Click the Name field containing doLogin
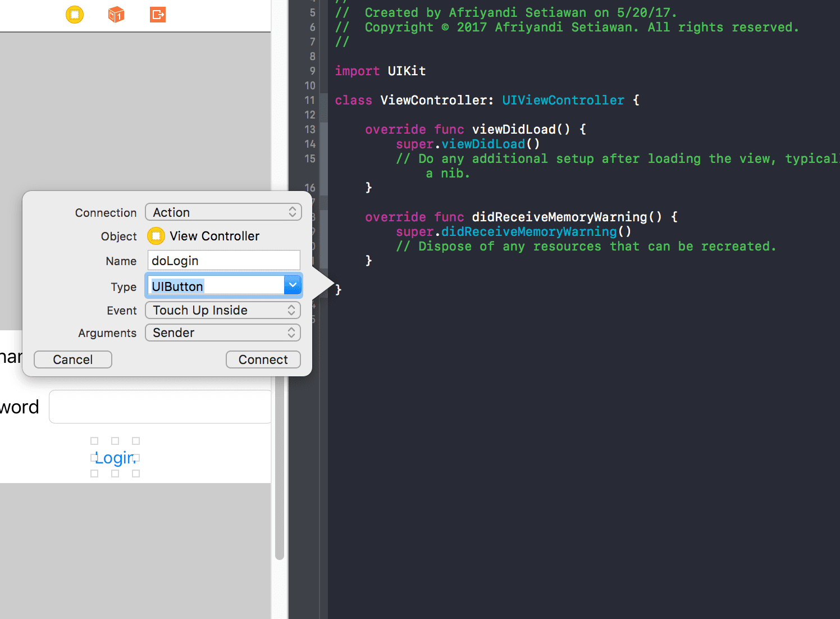The image size is (840, 619). (223, 261)
